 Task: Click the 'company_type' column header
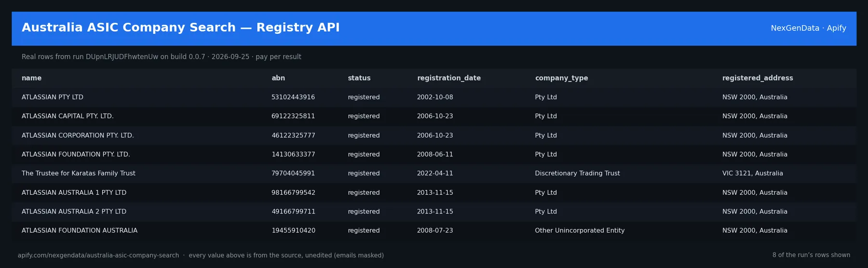[x=561, y=78]
